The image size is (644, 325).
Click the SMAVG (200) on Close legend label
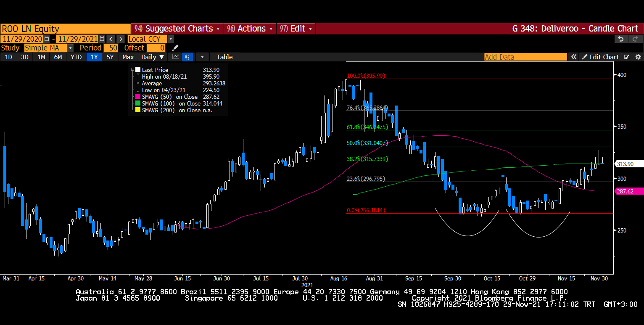coord(171,110)
